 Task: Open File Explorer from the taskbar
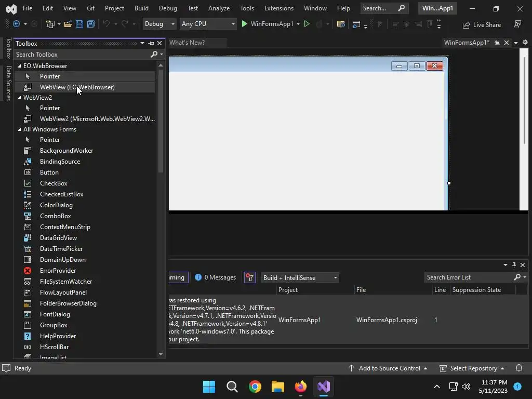(x=277, y=387)
